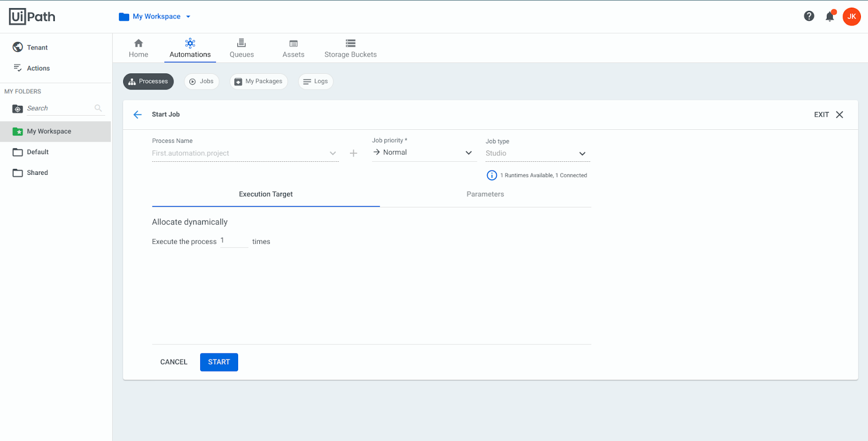Click the folder search magnifier icon
The width and height of the screenshot is (868, 441).
[x=98, y=108]
